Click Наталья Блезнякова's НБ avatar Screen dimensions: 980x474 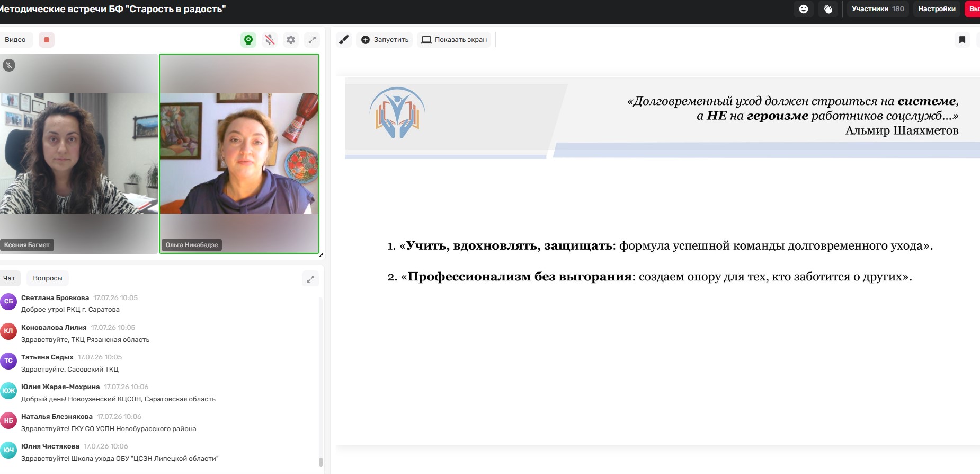click(8, 420)
